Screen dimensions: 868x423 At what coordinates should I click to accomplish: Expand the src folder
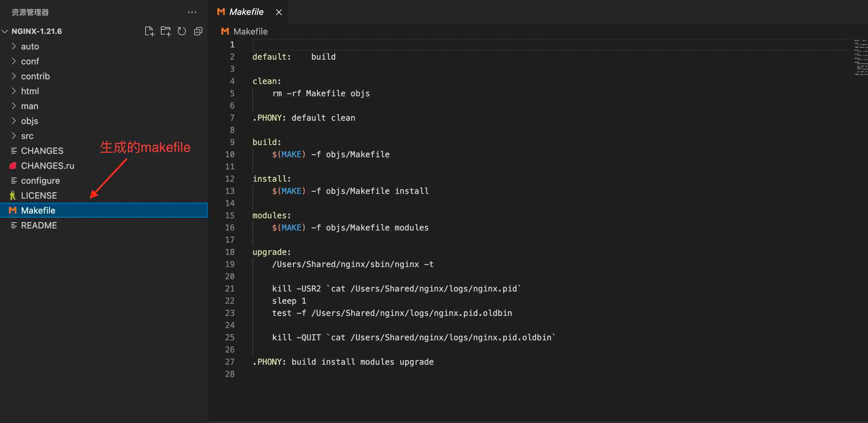[27, 136]
